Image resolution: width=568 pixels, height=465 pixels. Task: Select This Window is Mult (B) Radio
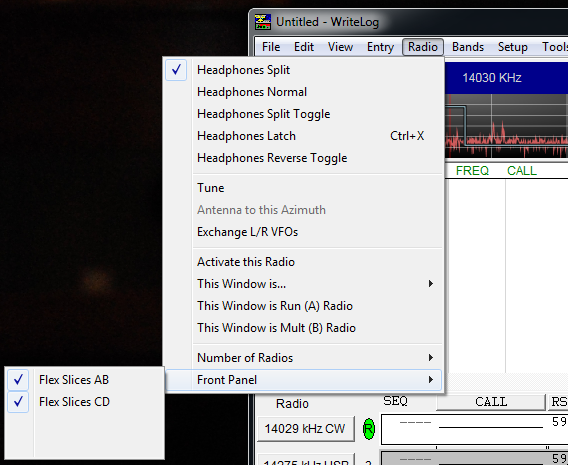click(x=304, y=328)
